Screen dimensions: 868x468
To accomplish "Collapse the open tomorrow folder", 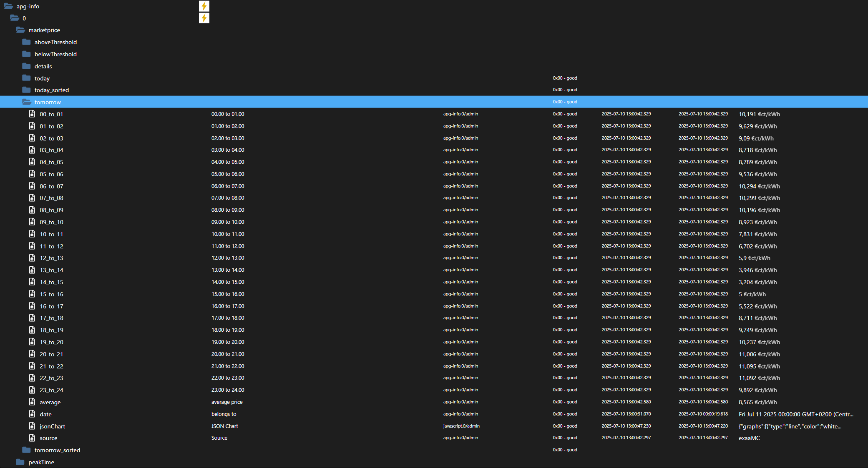I will tap(27, 102).
